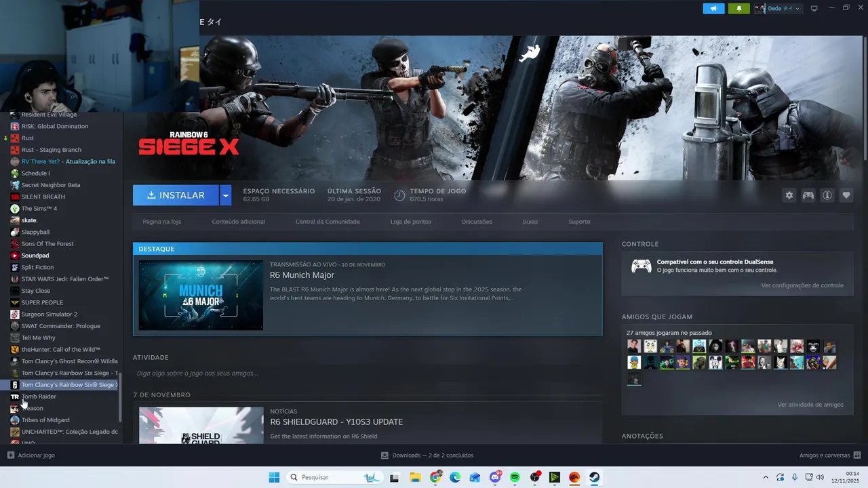
Task: Click the blue INSTALAR button
Action: pos(176,195)
